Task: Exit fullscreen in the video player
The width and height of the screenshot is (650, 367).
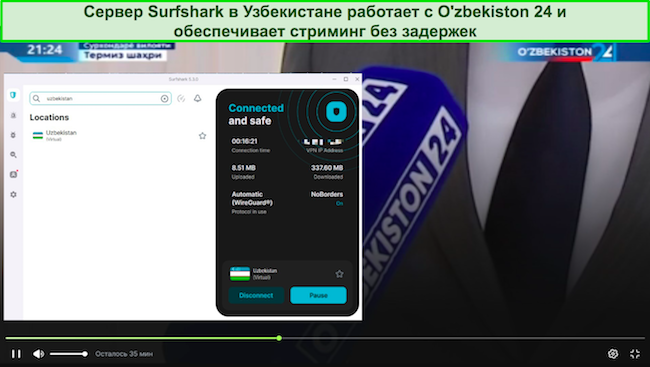Action: tap(635, 354)
